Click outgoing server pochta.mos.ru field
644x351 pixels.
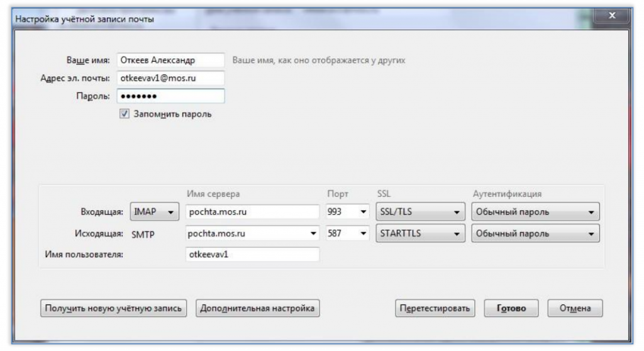(x=247, y=233)
